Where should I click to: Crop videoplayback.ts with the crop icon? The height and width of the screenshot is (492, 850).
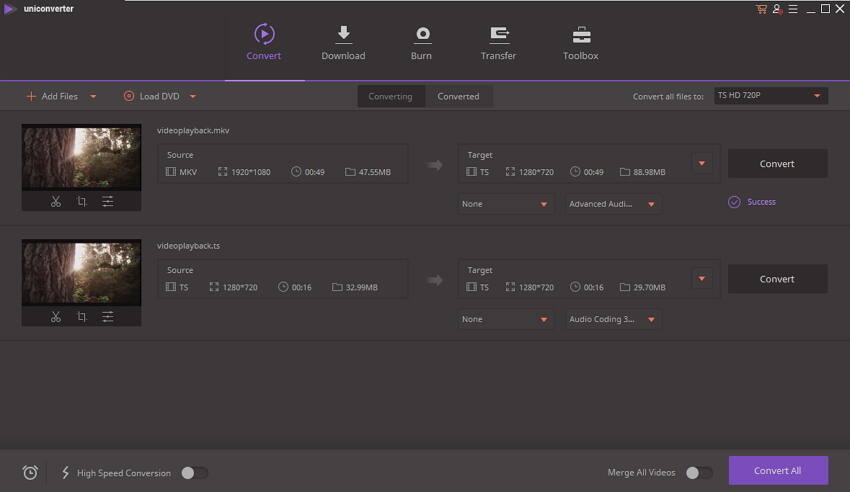point(81,317)
